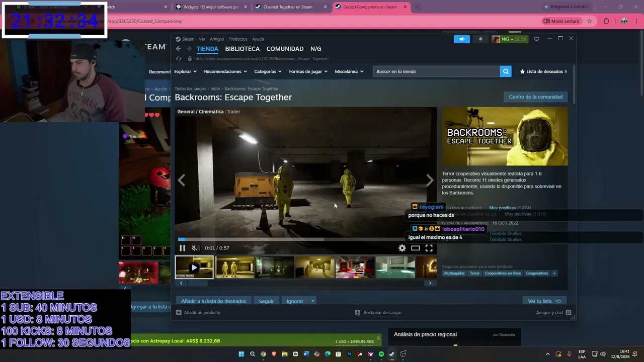Expand the N/G account wallet dropdown

tap(509, 39)
